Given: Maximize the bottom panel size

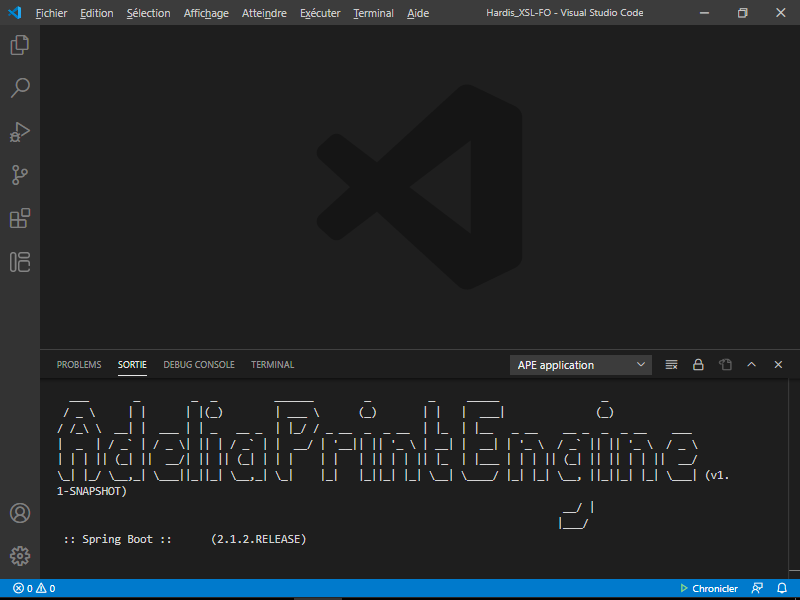Looking at the screenshot, I should [x=752, y=365].
